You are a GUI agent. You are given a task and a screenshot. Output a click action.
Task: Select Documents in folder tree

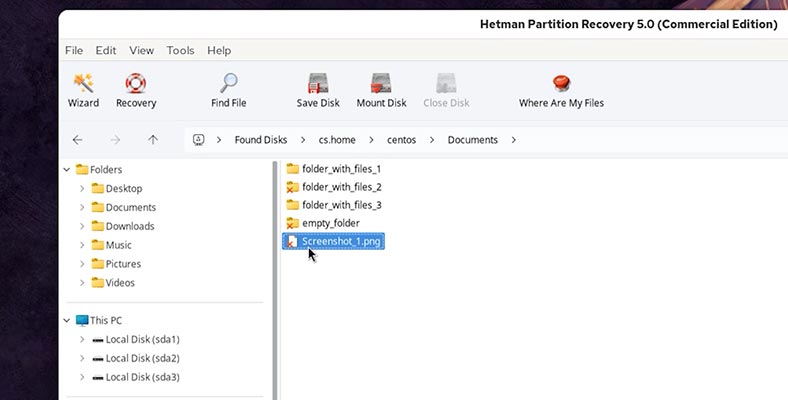pos(131,207)
